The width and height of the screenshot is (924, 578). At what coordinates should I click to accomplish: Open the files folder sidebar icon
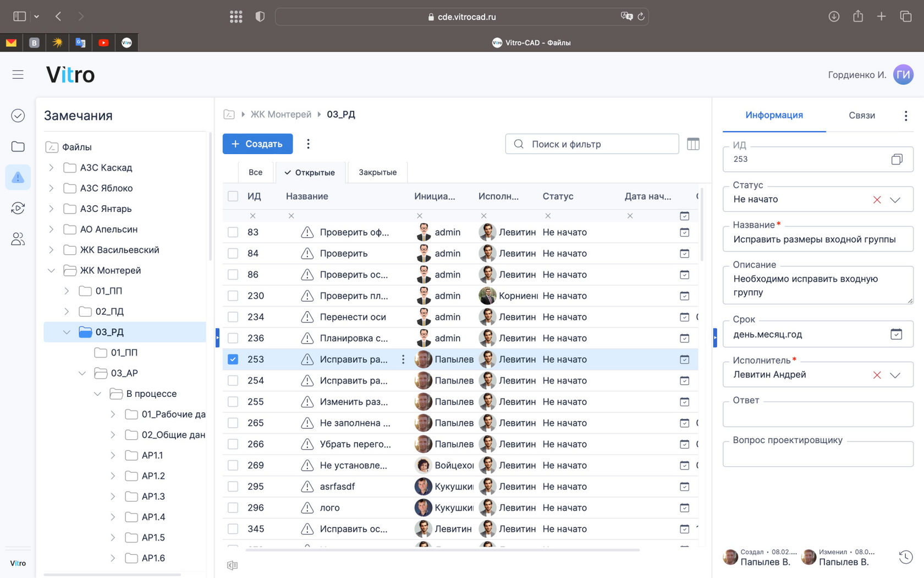(18, 146)
